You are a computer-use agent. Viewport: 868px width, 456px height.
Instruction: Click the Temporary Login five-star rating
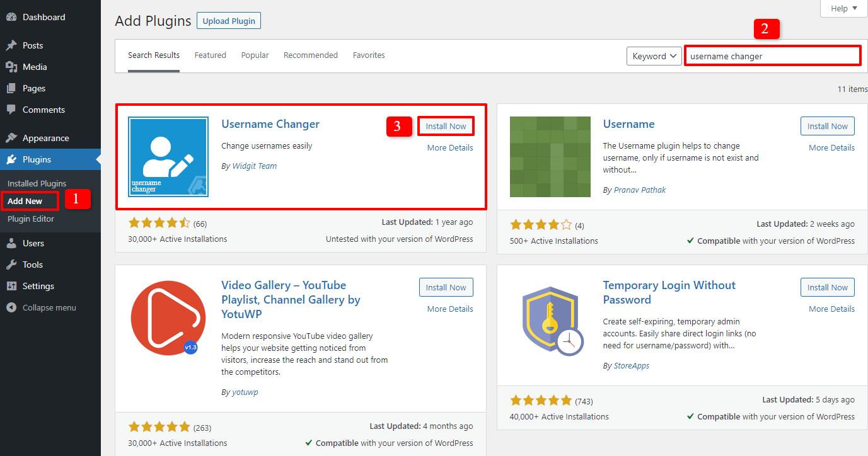coord(541,401)
